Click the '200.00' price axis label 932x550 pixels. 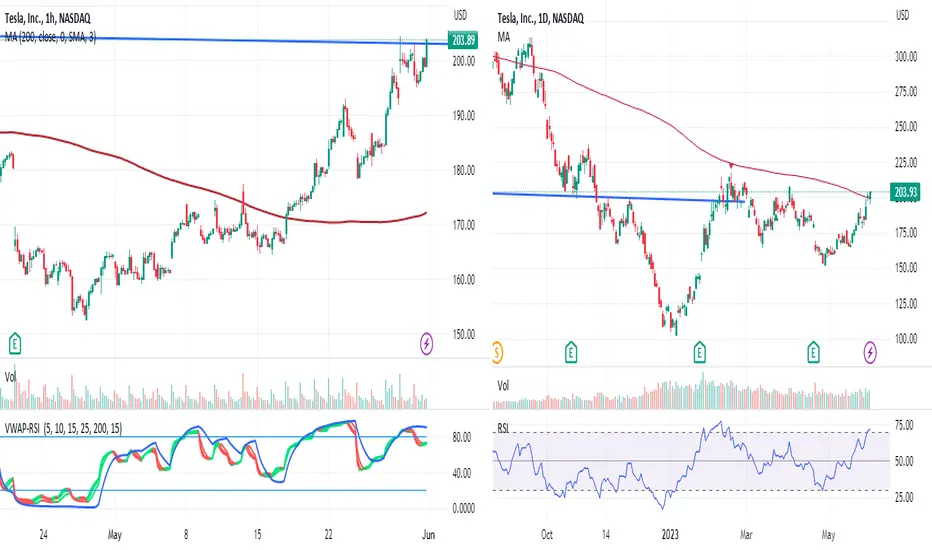pyautogui.click(x=464, y=61)
